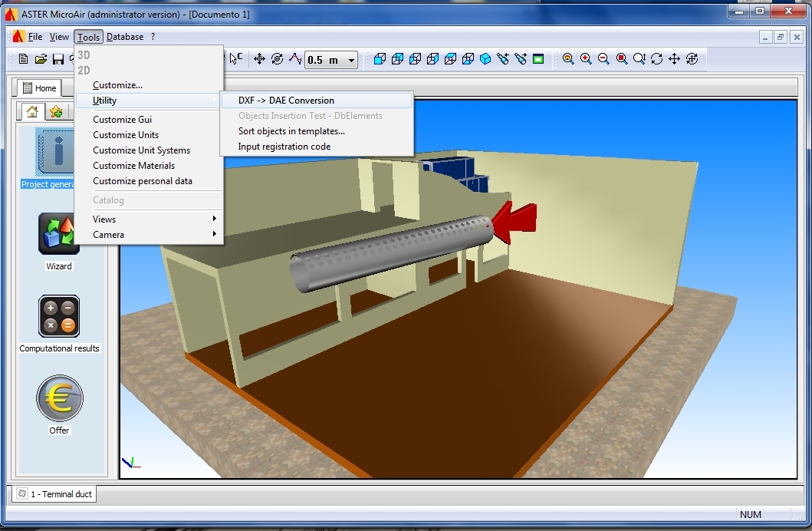
Task: Switch to the solid isometric cube view
Action: click(485, 59)
